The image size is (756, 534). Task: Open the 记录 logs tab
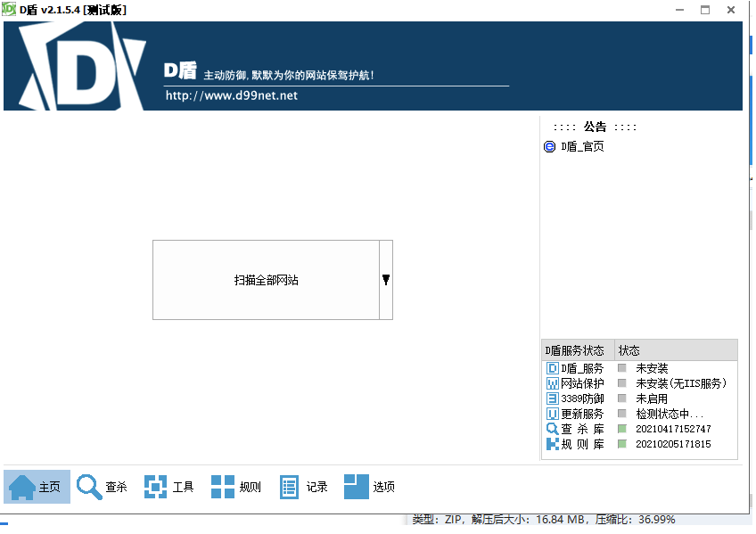point(303,488)
